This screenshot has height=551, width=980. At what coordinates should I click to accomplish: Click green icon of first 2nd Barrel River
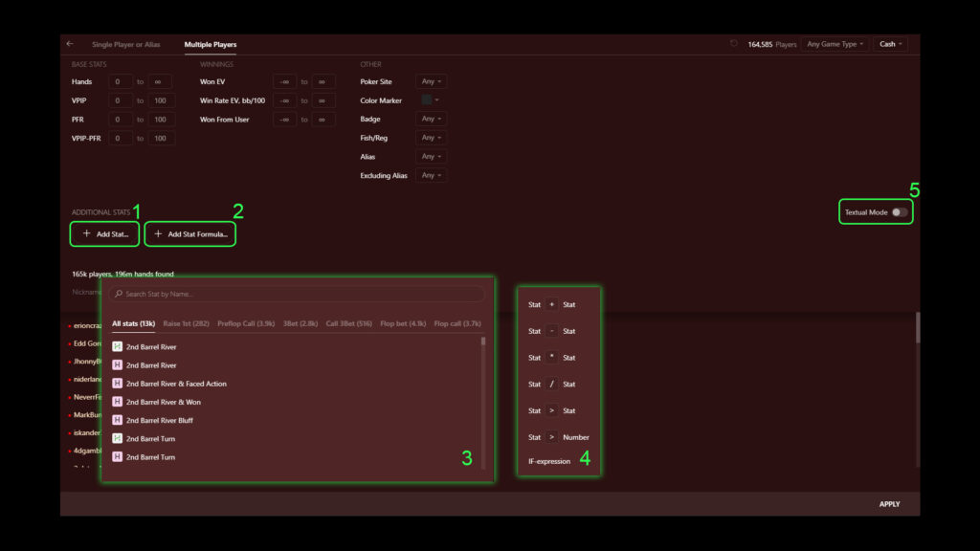pos(117,346)
